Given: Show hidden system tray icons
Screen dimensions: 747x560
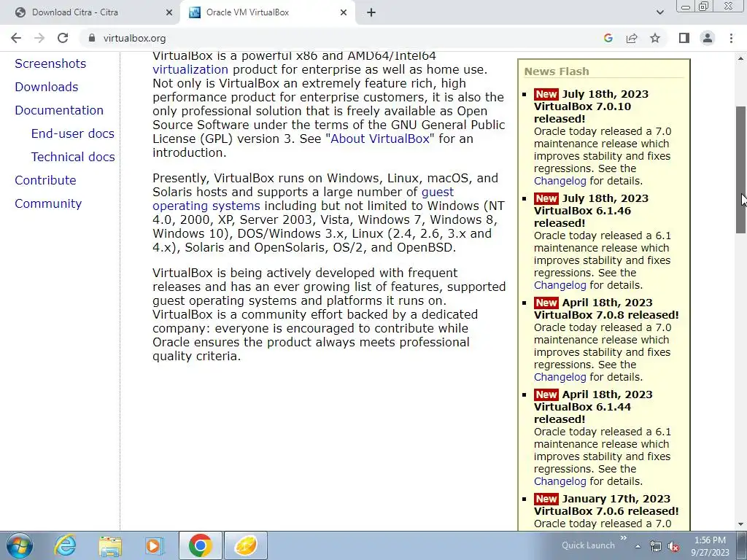Looking at the screenshot, I should tap(638, 546).
